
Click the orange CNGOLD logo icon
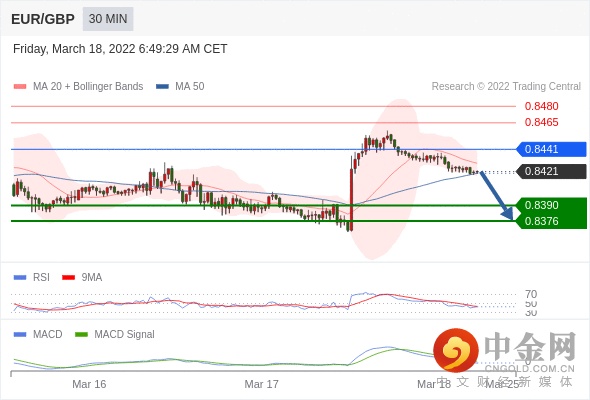(456, 350)
